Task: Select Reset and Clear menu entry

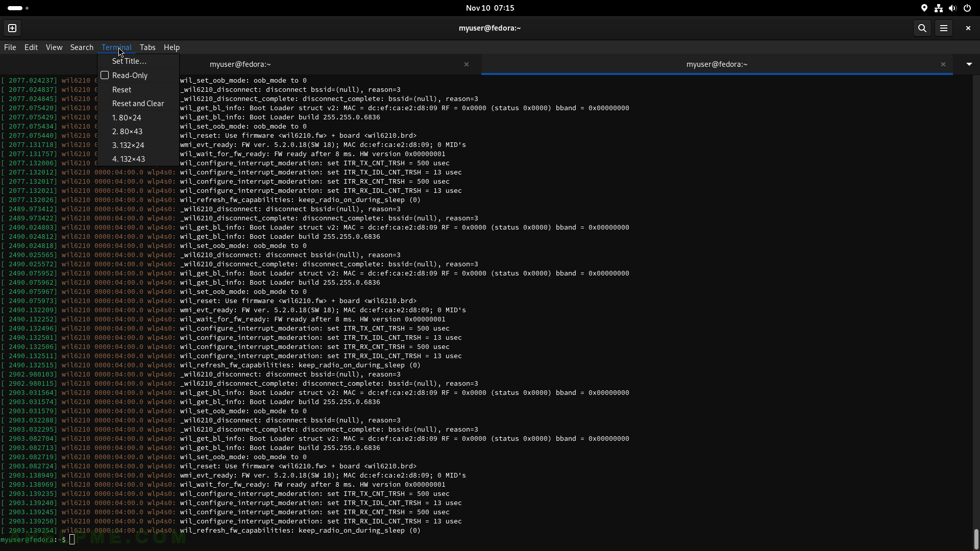Action: point(138,104)
